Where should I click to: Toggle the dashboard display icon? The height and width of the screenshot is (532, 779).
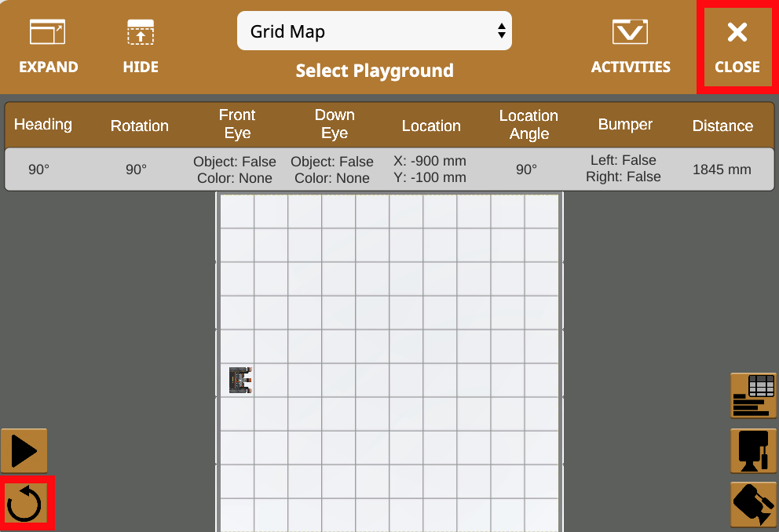coord(753,395)
